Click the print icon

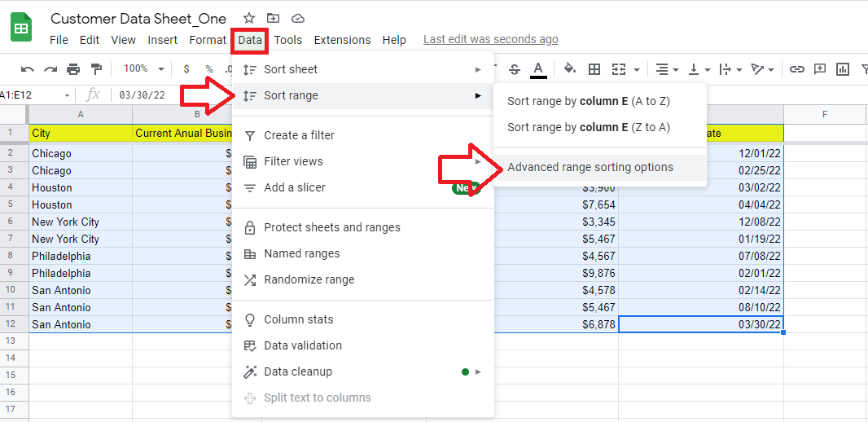pos(74,69)
